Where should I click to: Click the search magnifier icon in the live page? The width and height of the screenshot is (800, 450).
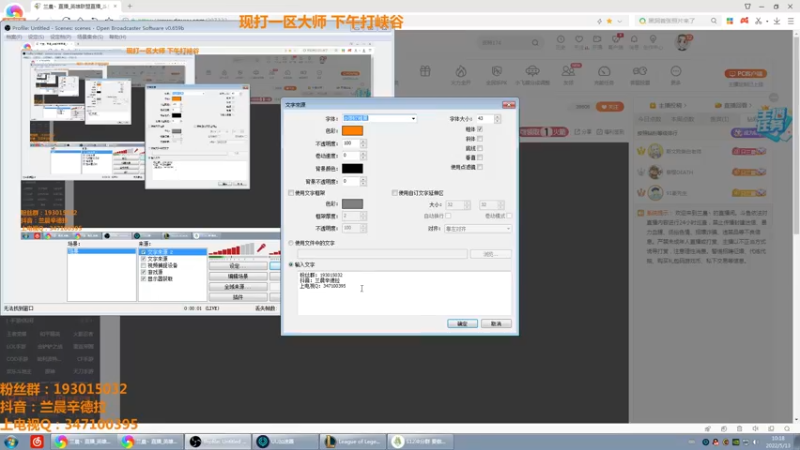pyautogui.click(x=535, y=43)
